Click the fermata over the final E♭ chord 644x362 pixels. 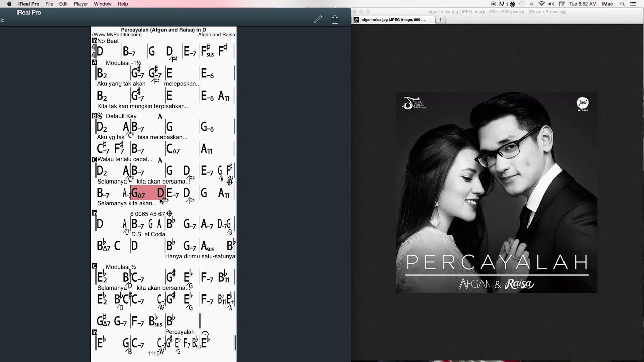(x=205, y=334)
